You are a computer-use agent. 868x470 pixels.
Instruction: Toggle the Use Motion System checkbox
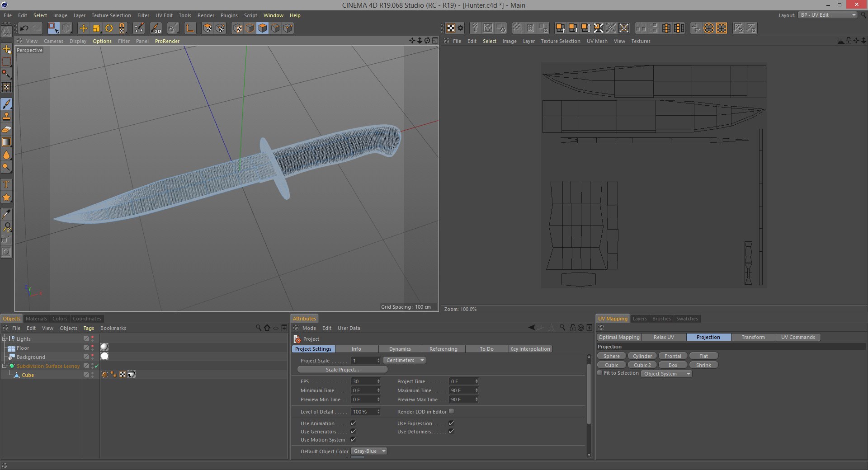tap(353, 440)
